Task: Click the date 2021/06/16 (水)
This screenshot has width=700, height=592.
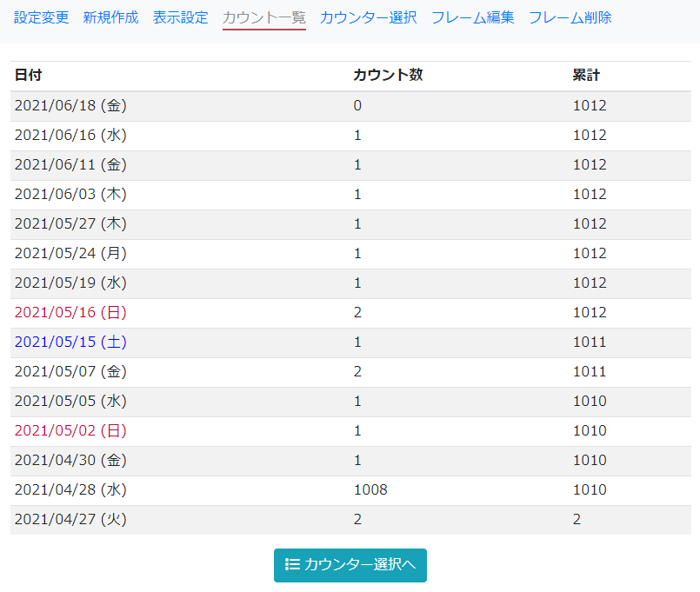Action: (70, 135)
